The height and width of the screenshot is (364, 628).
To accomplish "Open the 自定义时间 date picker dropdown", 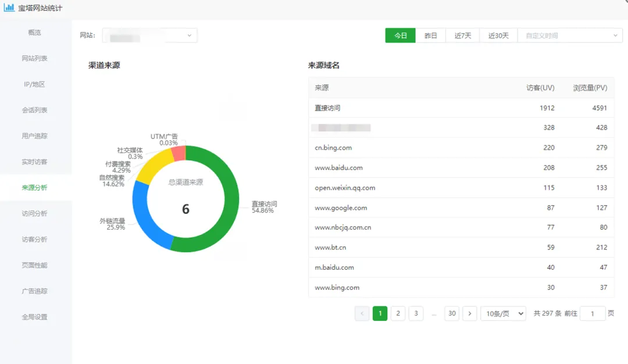I will 570,35.
